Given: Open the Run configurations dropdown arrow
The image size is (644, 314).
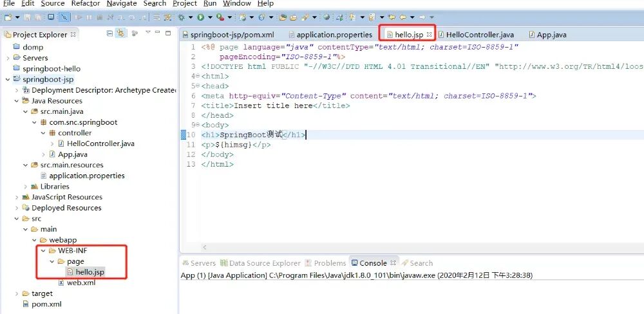Looking at the screenshot, I should 210,17.
